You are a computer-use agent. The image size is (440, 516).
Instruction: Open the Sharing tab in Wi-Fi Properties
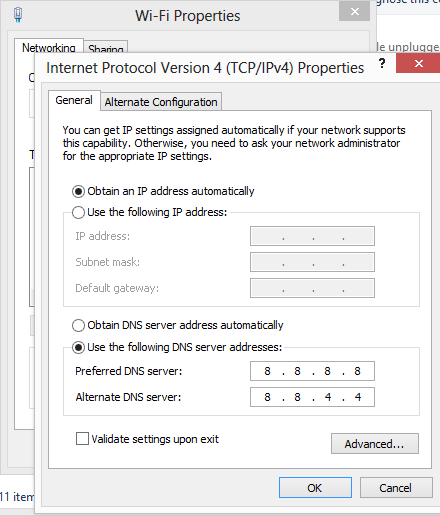pos(106,49)
